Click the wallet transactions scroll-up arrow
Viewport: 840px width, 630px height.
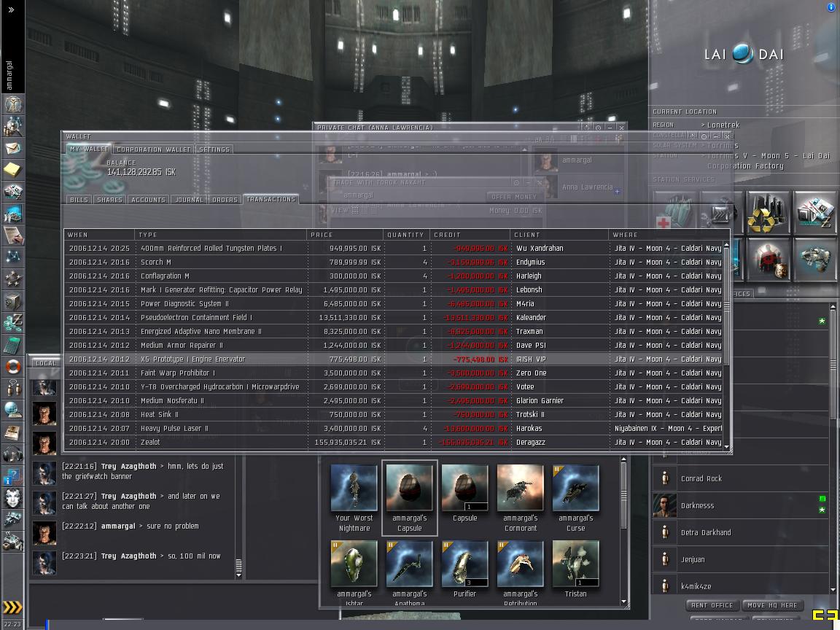726,245
